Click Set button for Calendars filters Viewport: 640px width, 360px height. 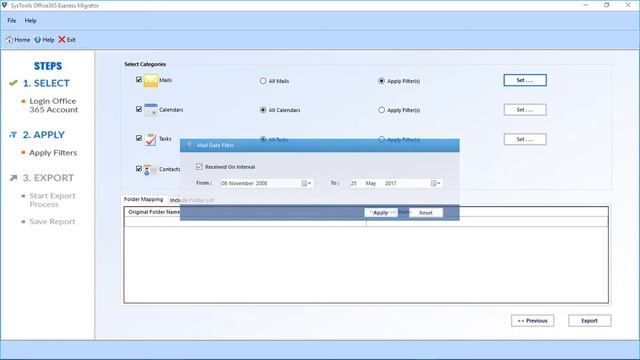coord(525,109)
